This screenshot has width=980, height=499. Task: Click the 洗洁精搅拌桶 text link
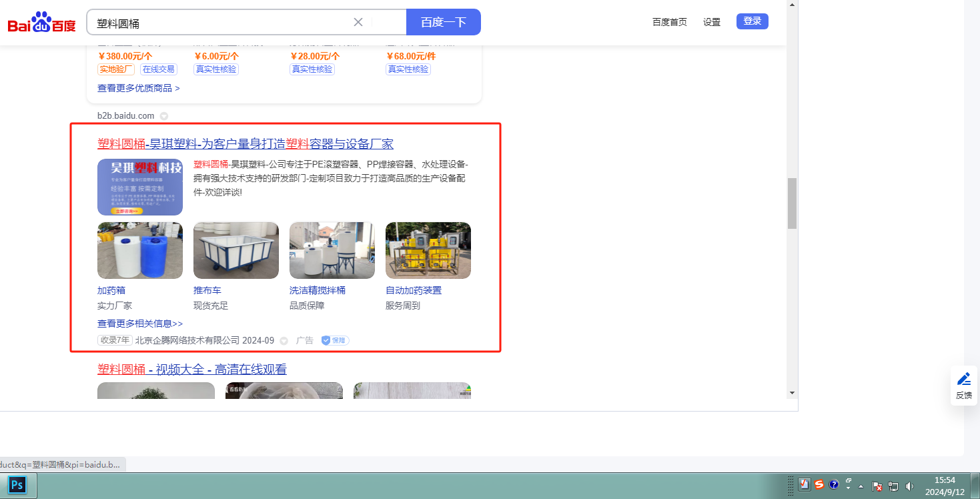[318, 291]
